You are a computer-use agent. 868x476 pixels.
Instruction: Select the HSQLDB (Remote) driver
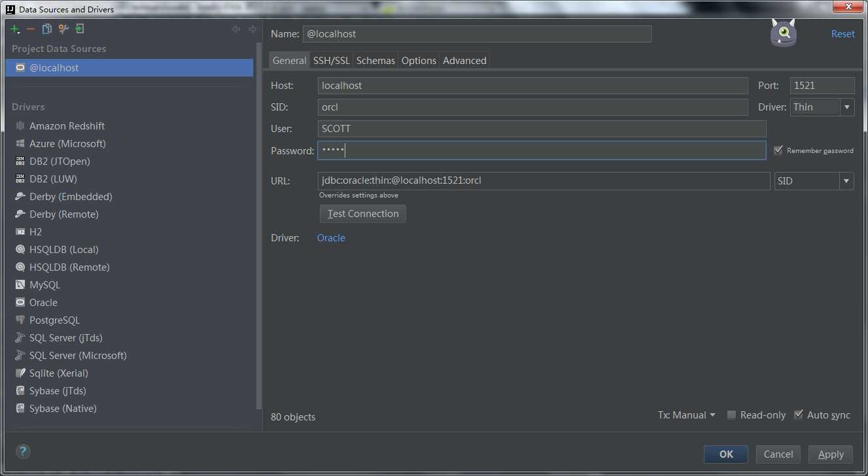pyautogui.click(x=69, y=267)
